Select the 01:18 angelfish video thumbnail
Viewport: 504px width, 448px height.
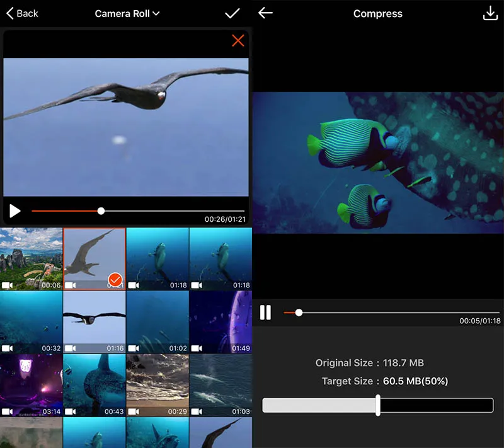point(158,258)
